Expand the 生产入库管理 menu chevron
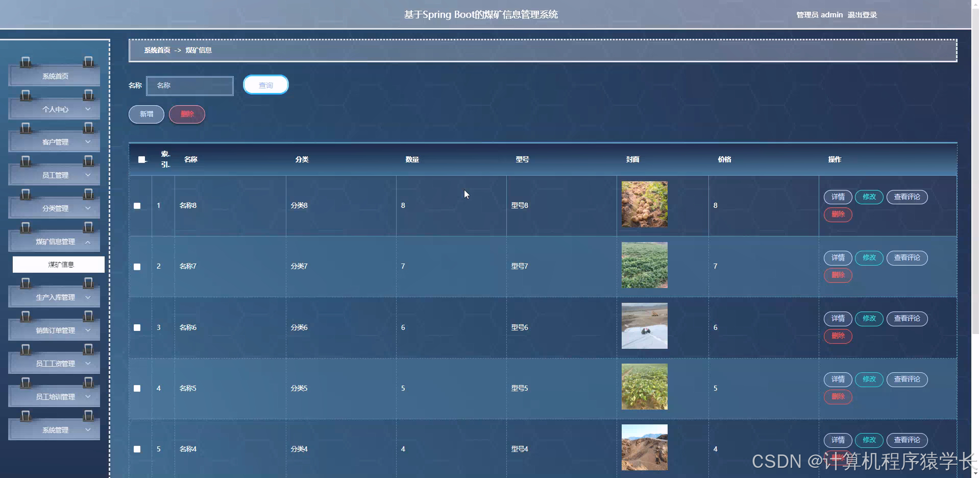Viewport: 980px width, 478px height. click(x=88, y=297)
